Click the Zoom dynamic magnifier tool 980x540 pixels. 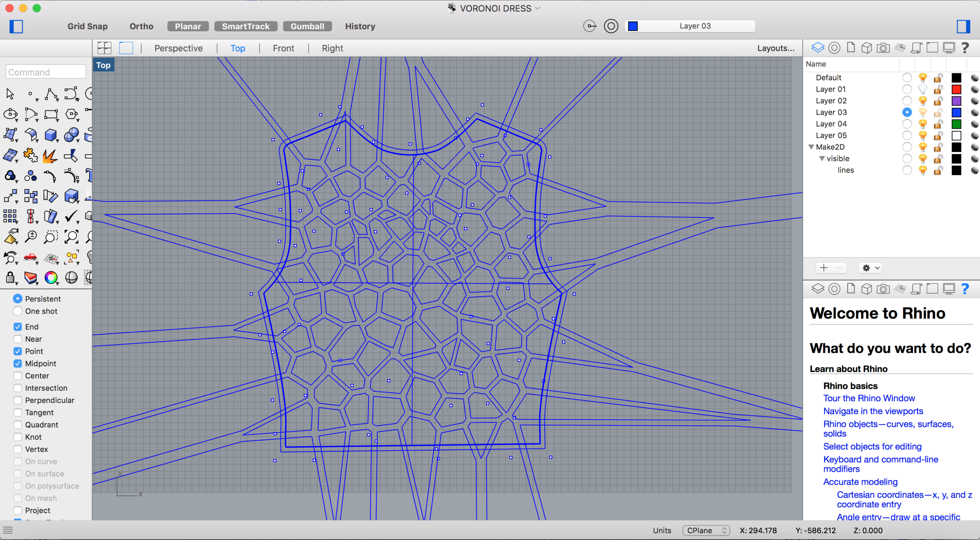click(31, 237)
